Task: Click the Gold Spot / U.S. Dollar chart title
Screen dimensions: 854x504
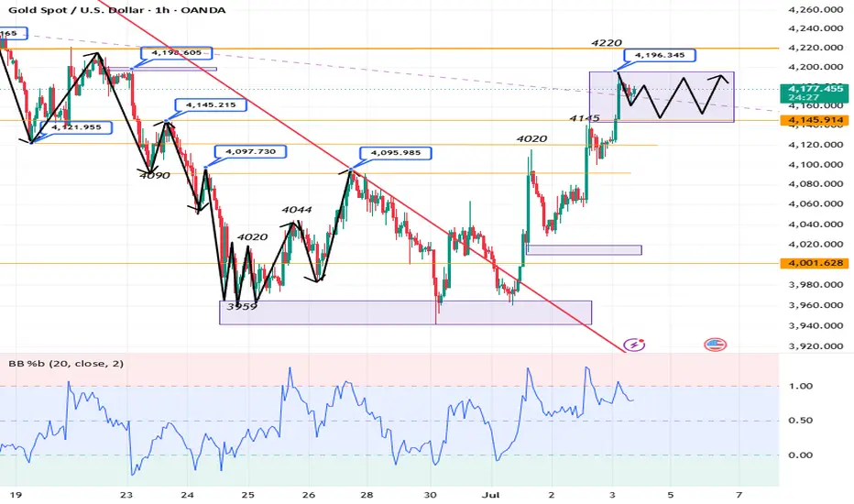Action: tap(116, 10)
